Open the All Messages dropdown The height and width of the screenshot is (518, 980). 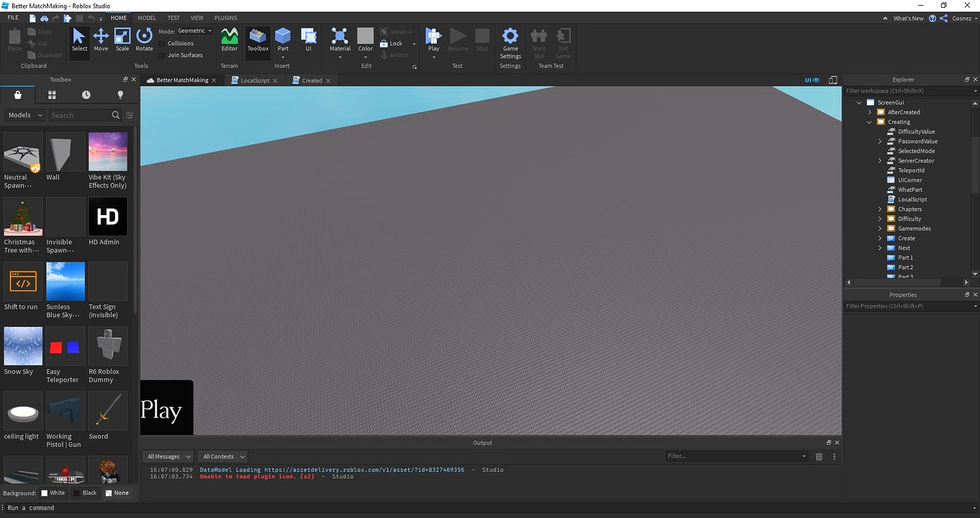click(168, 456)
